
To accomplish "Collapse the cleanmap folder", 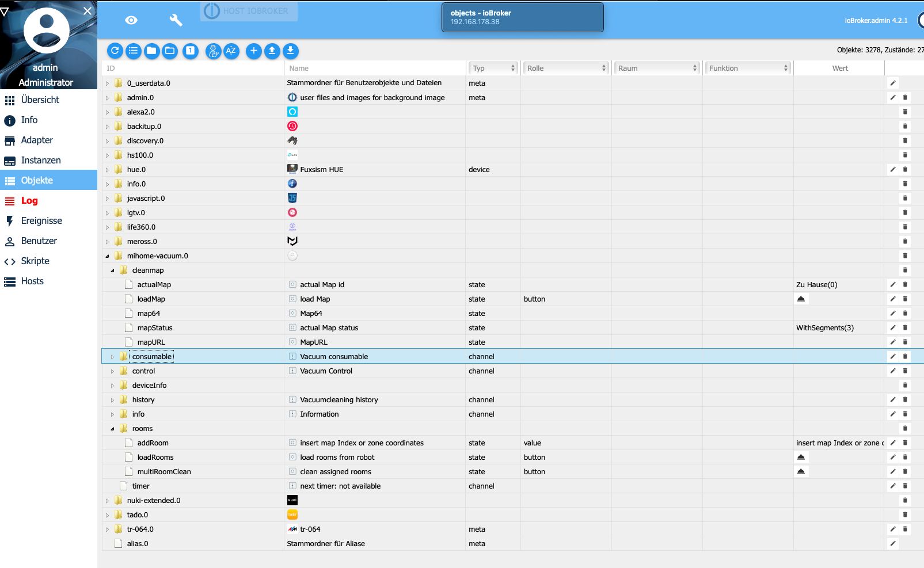I will point(112,270).
